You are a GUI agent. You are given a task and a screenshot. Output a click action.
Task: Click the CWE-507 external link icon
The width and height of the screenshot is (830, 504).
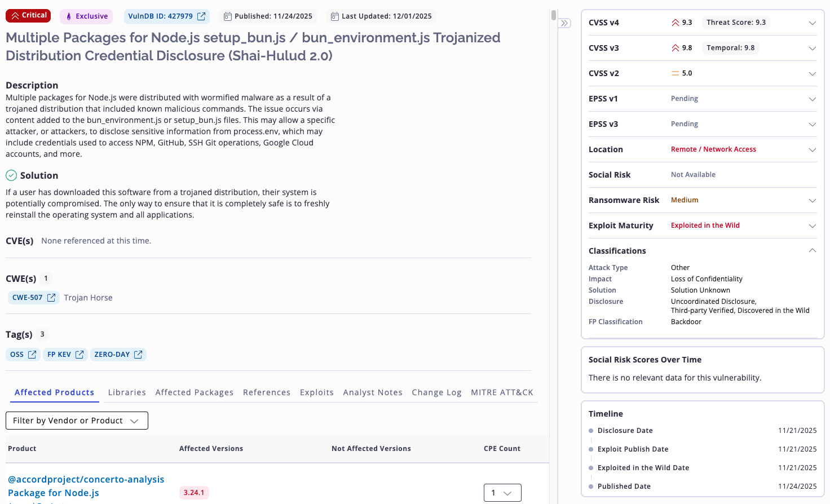pyautogui.click(x=51, y=298)
